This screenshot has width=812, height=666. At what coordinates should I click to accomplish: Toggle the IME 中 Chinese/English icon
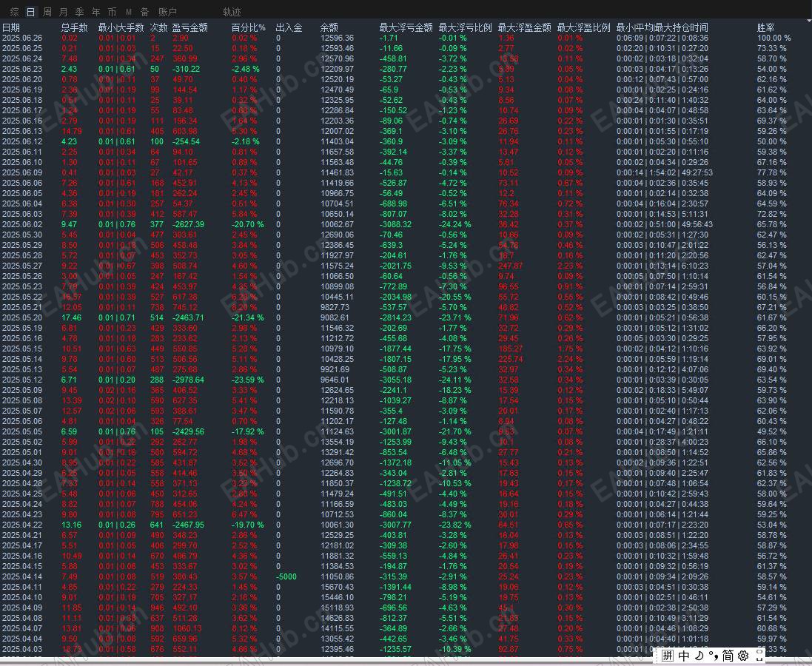tap(683, 656)
